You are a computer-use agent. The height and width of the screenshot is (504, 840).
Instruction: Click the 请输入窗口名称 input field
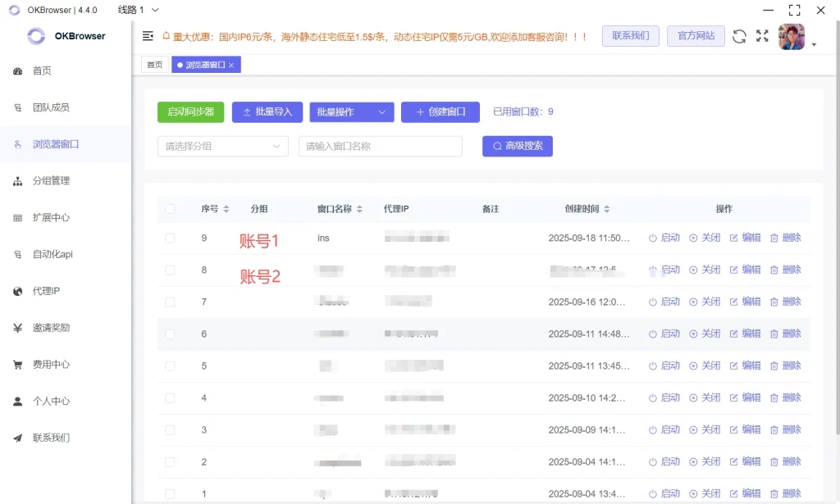pyautogui.click(x=380, y=146)
